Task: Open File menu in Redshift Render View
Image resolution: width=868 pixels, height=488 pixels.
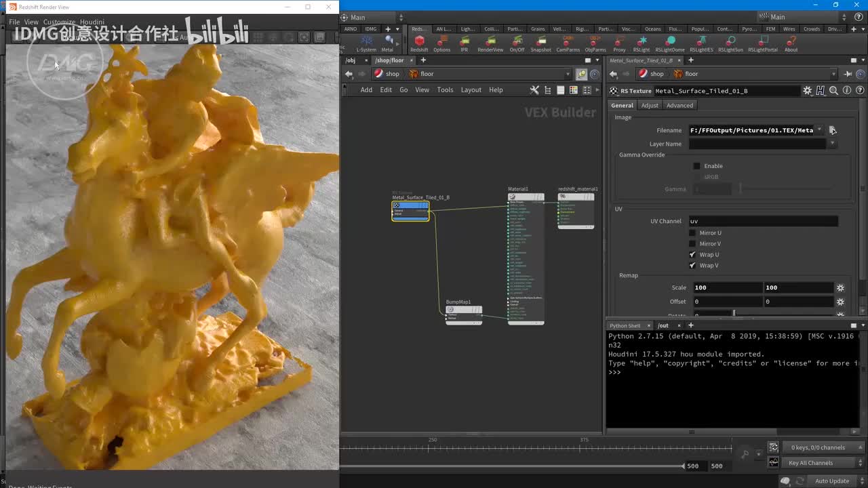Action: [14, 22]
